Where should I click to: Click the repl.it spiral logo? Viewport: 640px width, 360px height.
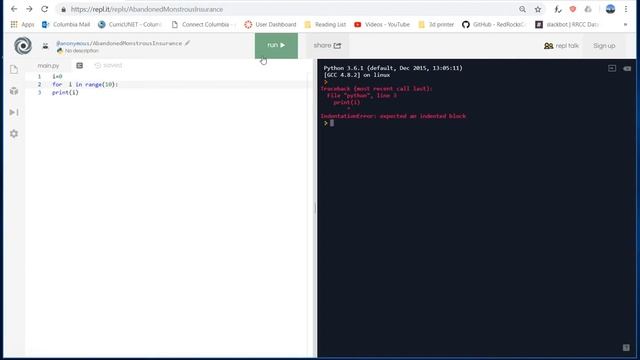[x=23, y=45]
